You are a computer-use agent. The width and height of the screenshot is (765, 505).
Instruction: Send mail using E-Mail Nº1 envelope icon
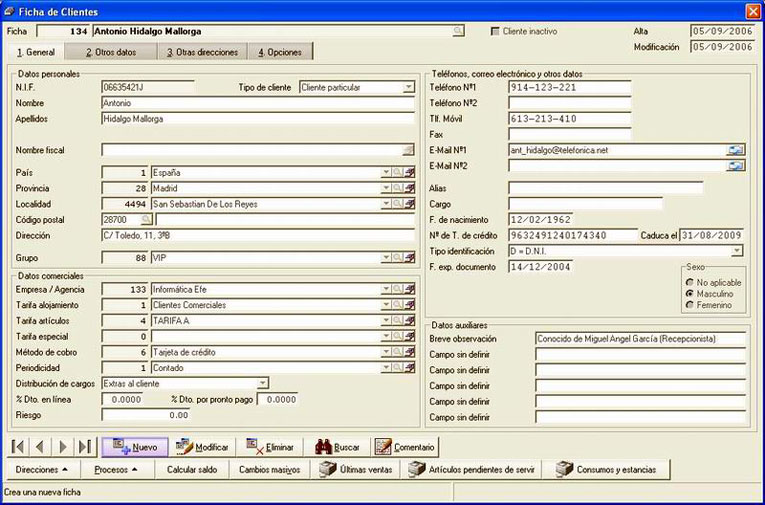(735, 150)
